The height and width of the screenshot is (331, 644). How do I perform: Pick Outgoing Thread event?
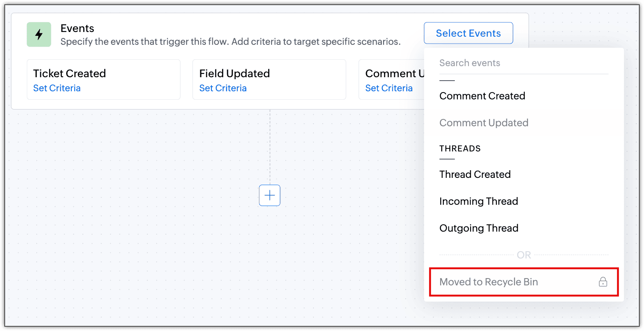tap(479, 228)
